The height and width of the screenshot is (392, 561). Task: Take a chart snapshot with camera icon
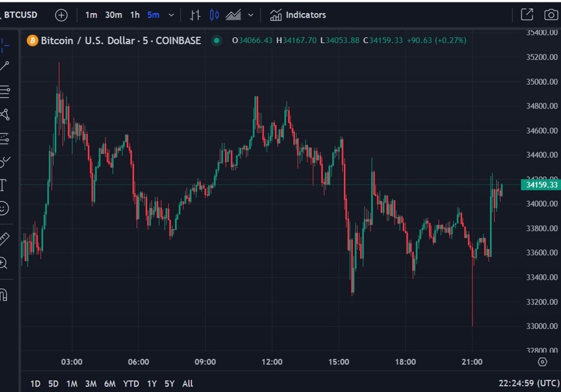[x=551, y=15]
